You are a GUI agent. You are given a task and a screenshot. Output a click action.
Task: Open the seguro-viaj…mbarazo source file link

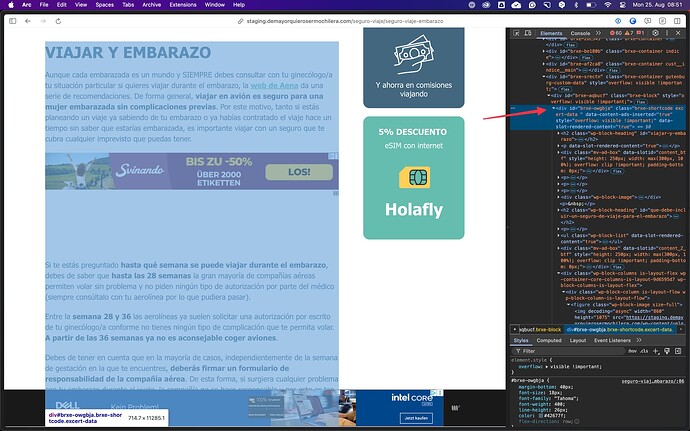click(x=653, y=381)
